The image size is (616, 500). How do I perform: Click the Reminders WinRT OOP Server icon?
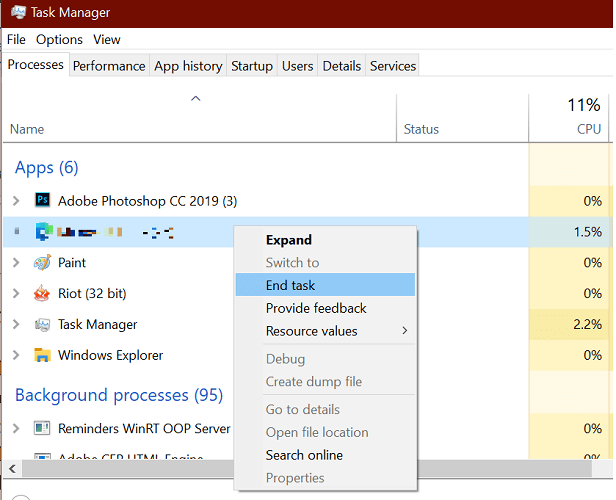point(42,428)
